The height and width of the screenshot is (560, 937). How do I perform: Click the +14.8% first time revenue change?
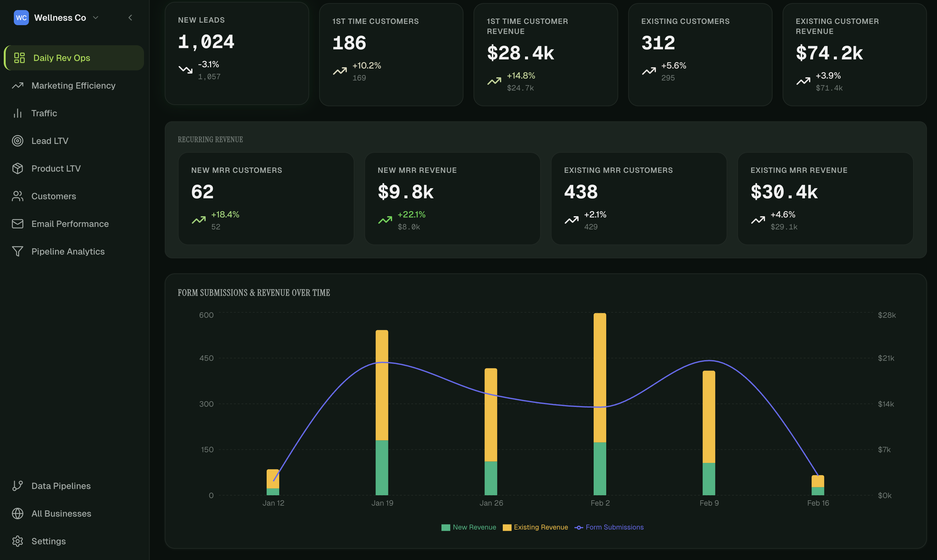521,76
